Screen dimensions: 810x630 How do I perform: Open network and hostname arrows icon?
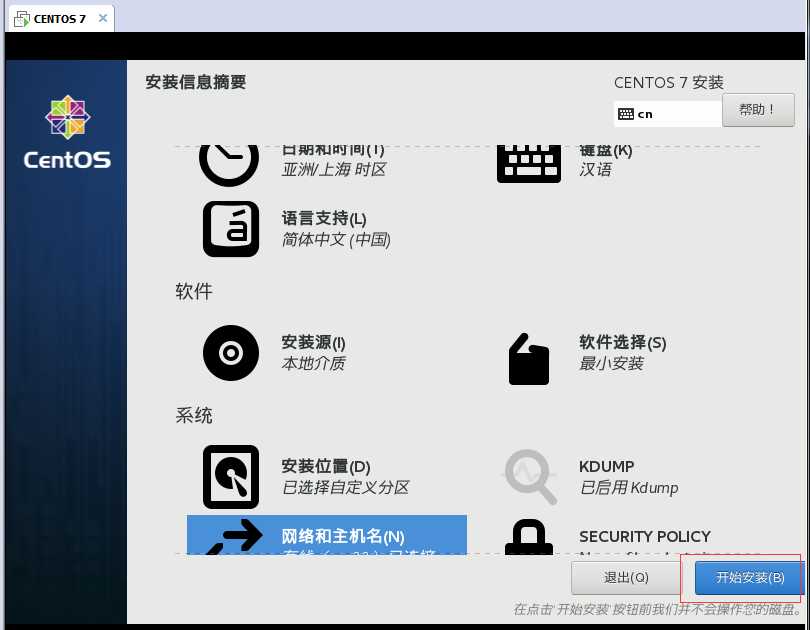235,537
